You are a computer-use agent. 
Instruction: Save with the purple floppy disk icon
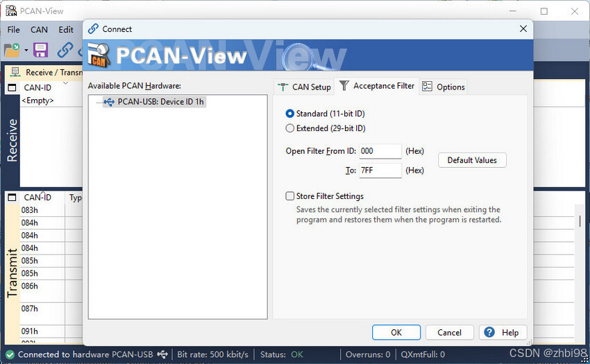pos(41,50)
